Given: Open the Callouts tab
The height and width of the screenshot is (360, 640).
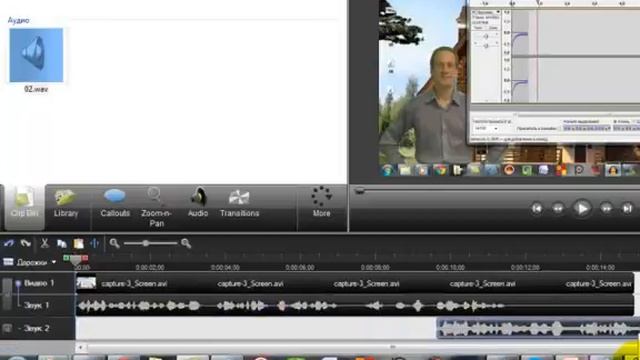Looking at the screenshot, I should coord(115,203).
